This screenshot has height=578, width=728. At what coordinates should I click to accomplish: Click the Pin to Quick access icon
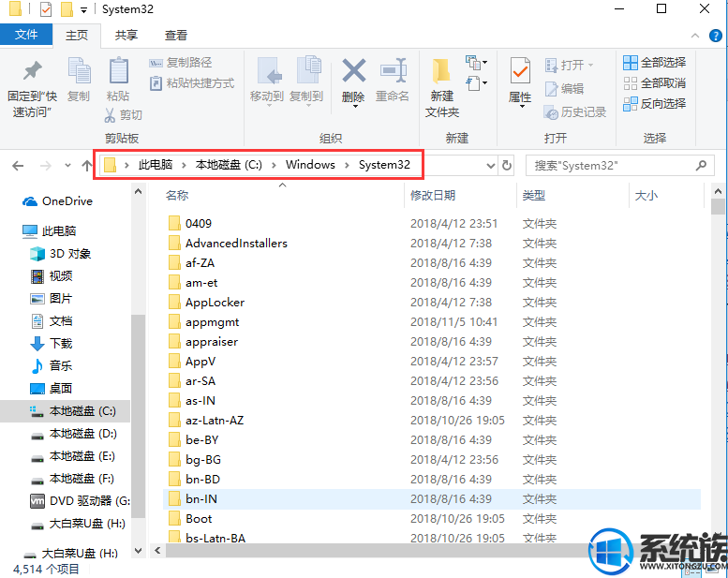pos(32,71)
